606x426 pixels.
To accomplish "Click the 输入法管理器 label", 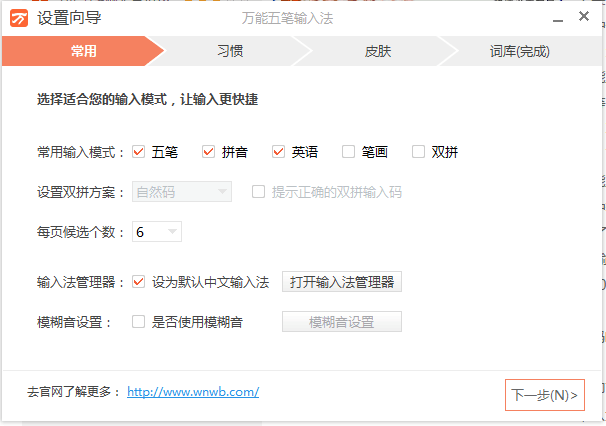I will click(80, 282).
